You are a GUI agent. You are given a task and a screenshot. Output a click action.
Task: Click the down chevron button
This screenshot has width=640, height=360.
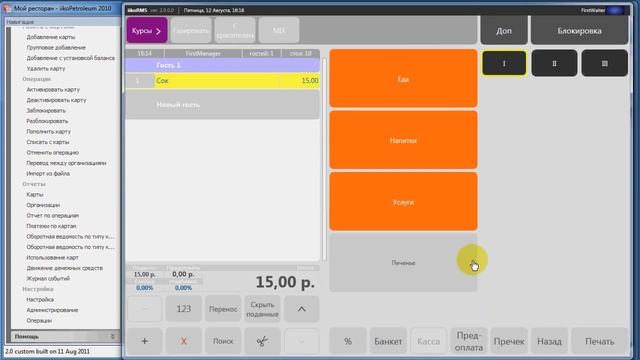click(x=302, y=341)
